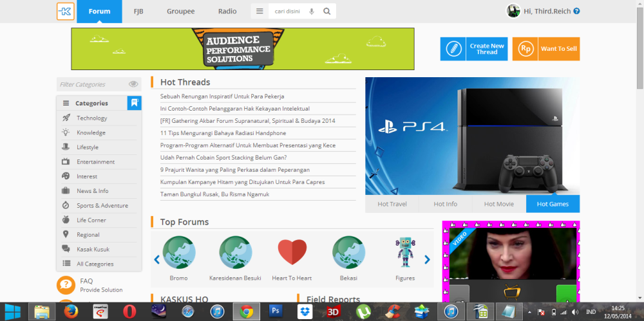This screenshot has width=644, height=321.
Task: Click the Entertainment TV icon
Action: (x=66, y=161)
